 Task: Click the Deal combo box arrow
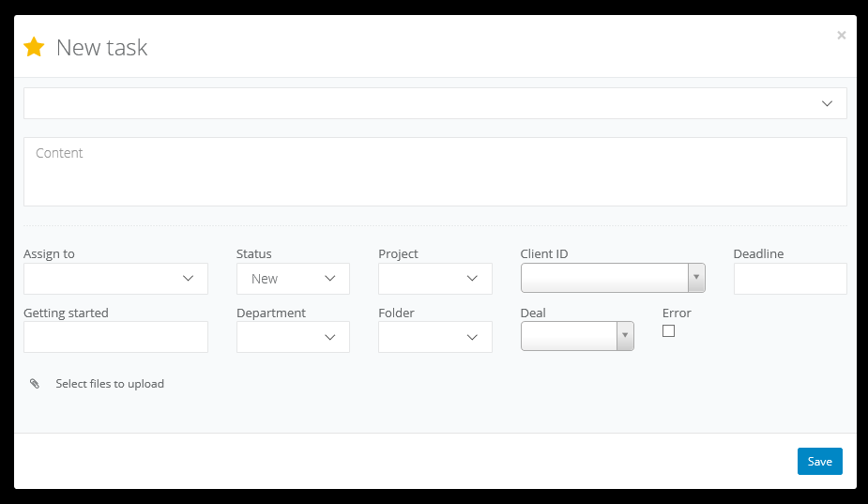pos(625,336)
